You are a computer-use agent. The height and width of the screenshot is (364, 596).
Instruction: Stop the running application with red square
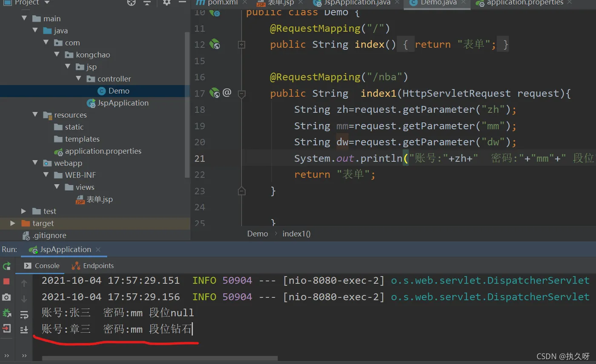click(6, 282)
